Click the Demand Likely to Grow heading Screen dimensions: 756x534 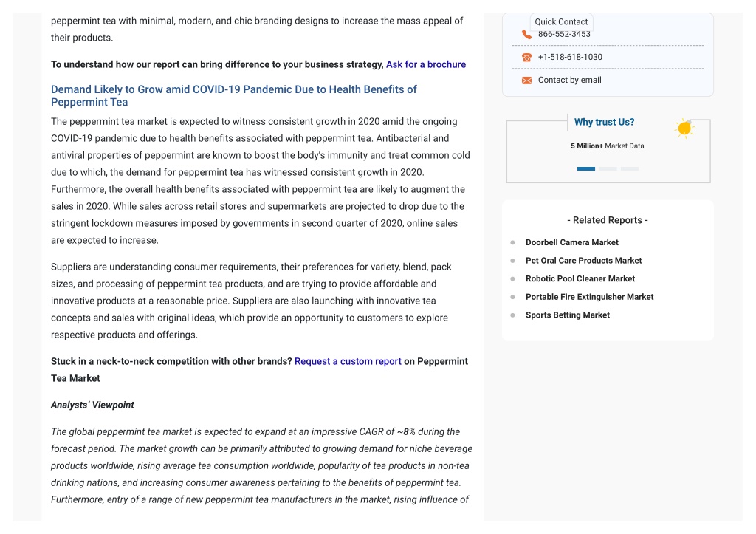point(234,95)
